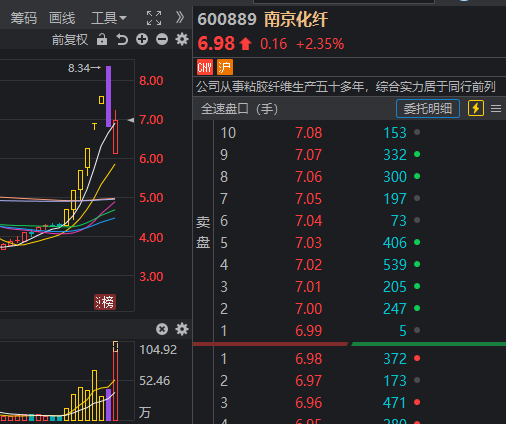Click red dot beside volume 372
Image resolution: width=506 pixels, height=424 pixels.
[x=417, y=358]
